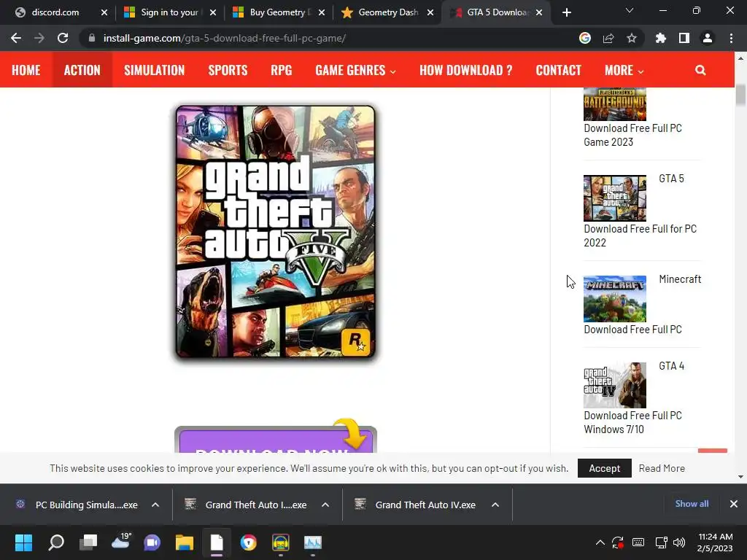Click the Minecraft thumbnail image
The image size is (747, 560).
614,298
